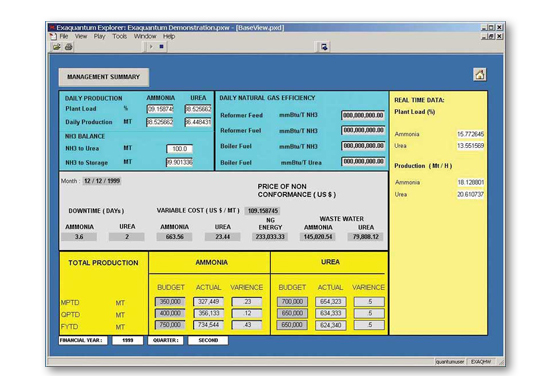Click real-time Ammonia production 18.128801
The width and height of the screenshot is (551, 376).
pos(471,182)
